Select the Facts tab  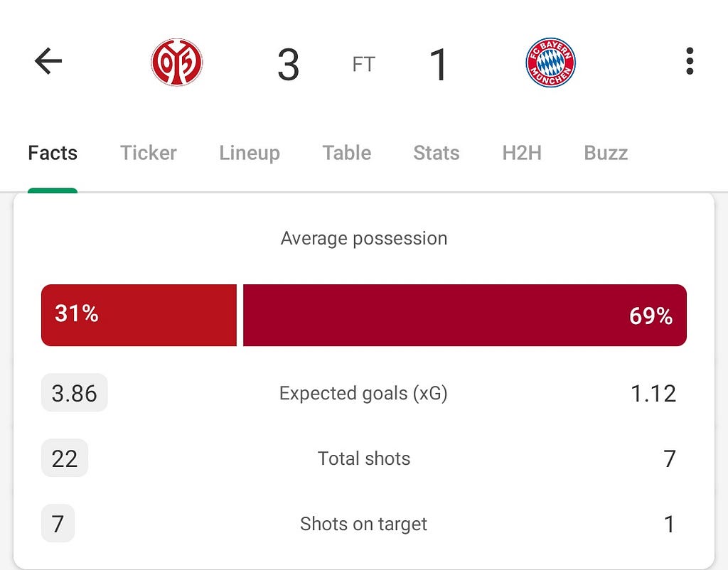53,153
